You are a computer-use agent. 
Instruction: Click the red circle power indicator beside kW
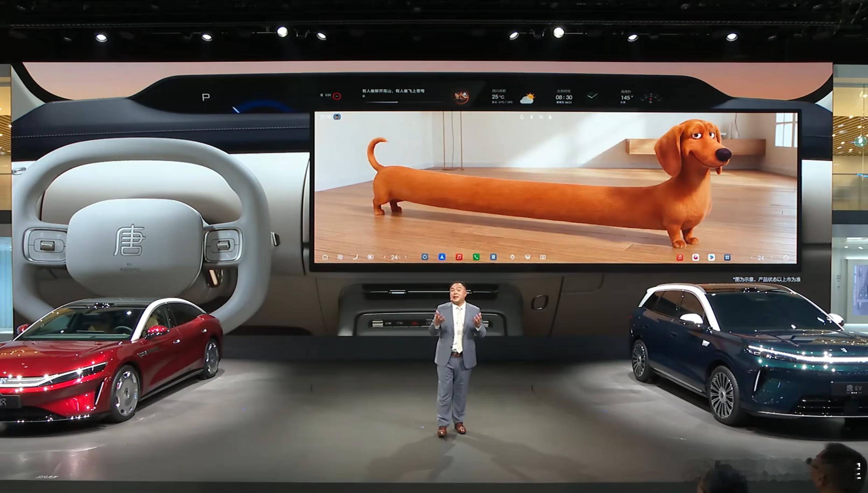(337, 96)
